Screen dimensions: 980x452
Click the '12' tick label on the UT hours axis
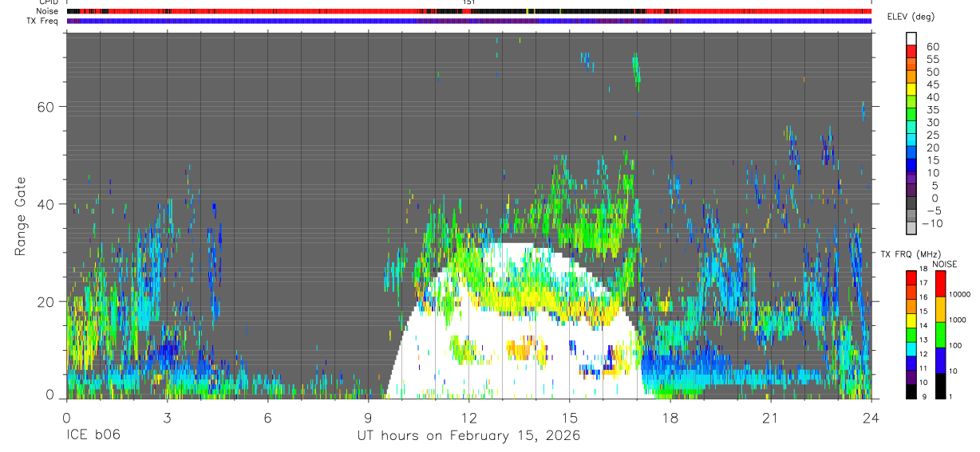[x=468, y=417]
